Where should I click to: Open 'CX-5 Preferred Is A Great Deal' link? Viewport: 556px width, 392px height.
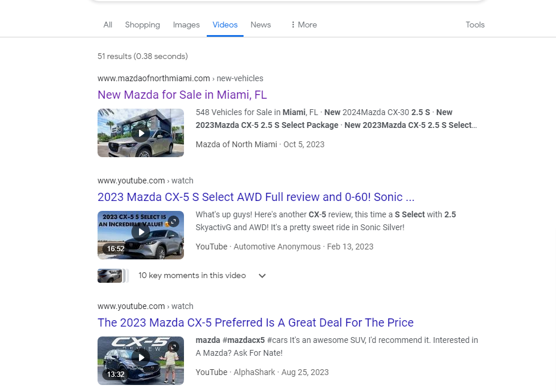[256, 322]
